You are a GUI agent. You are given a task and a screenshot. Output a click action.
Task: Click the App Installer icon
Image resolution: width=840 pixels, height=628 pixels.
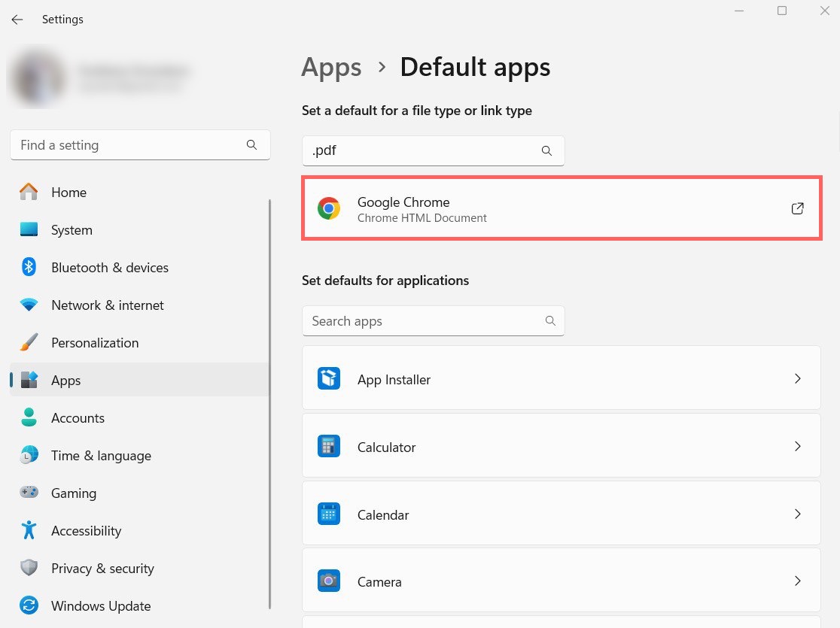tap(329, 379)
